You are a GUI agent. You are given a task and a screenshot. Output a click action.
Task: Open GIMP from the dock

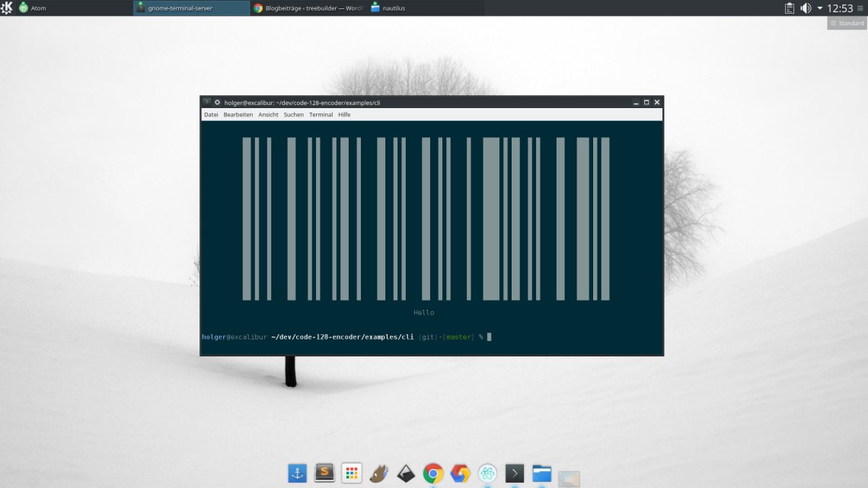(x=378, y=472)
